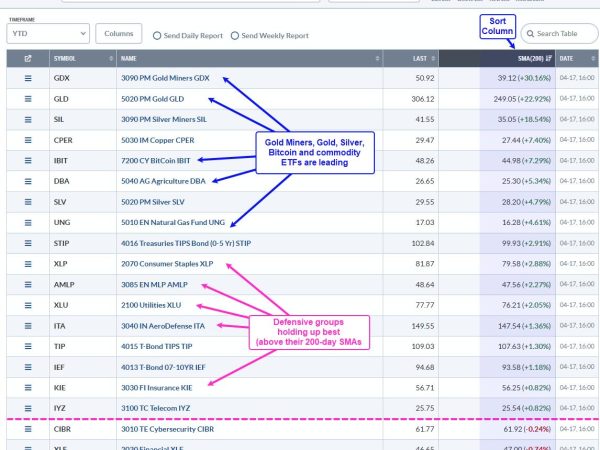Open the 3040 IN AeroDefense ITA link
The image size is (600, 450).
(163, 326)
